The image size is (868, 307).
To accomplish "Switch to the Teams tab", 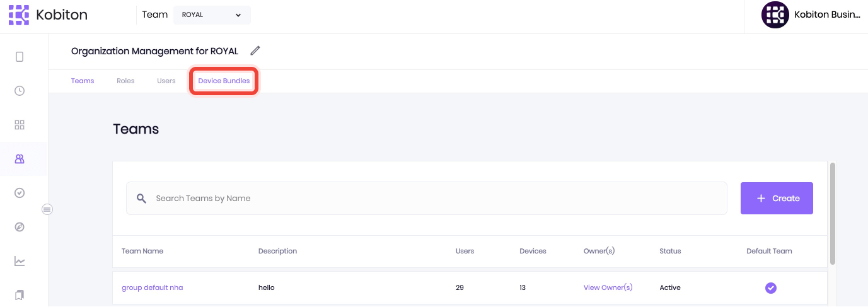I will [83, 81].
